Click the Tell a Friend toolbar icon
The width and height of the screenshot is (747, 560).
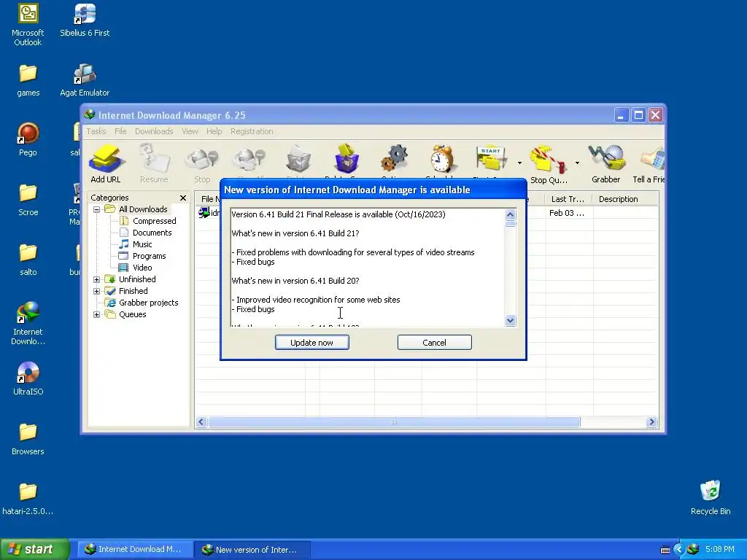649,164
